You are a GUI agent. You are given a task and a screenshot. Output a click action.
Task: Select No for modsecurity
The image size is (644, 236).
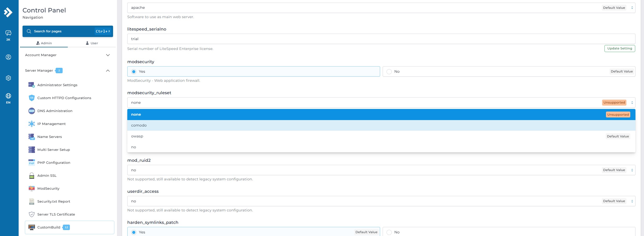click(509, 71)
